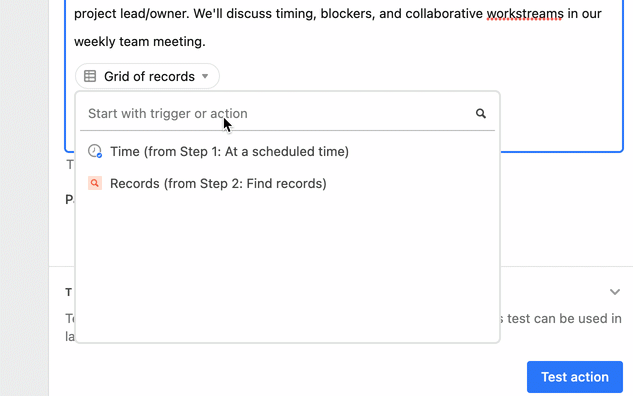Click the text 'weekly team meeting.'
The image size is (633, 396).
coord(140,42)
